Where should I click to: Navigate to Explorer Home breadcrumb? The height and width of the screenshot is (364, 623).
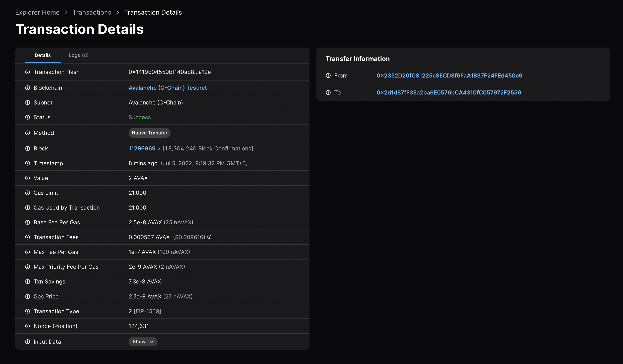[37, 12]
